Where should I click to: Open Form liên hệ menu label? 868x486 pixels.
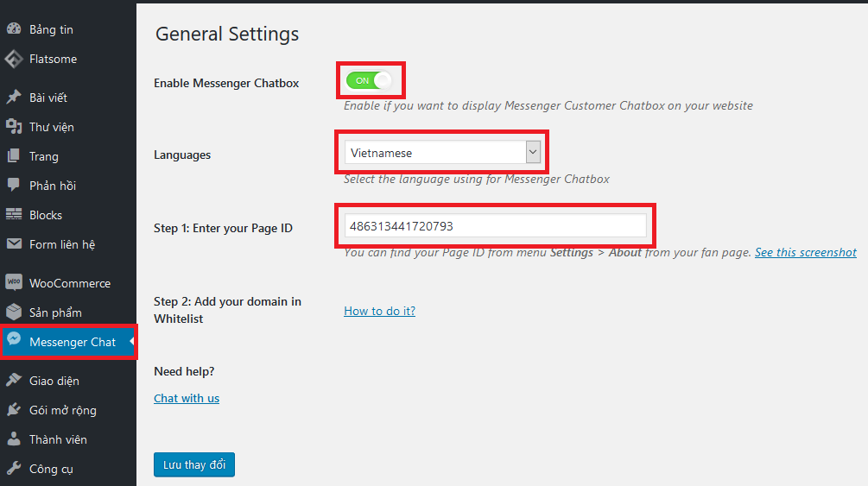point(62,244)
